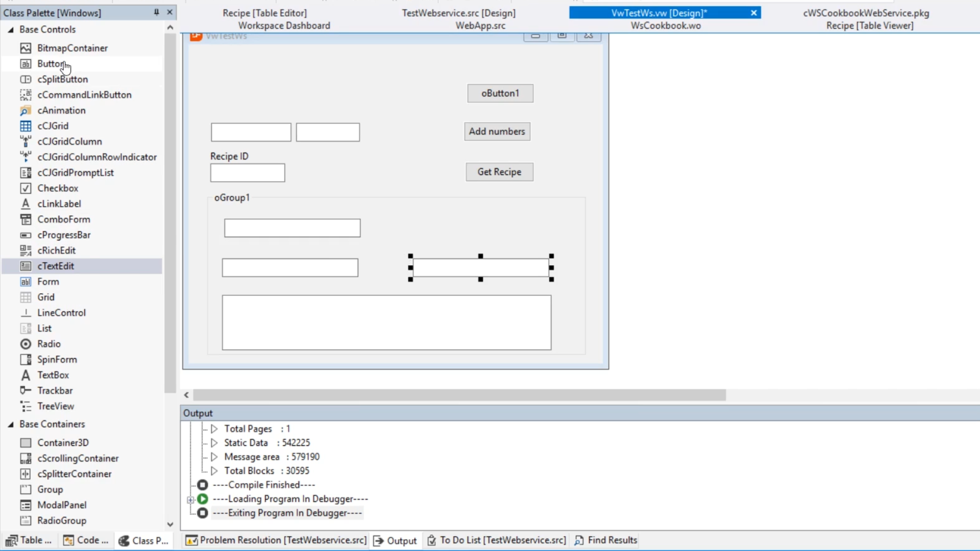Click the Trackbar palette icon
Viewport: 980px width, 551px height.
26,391
